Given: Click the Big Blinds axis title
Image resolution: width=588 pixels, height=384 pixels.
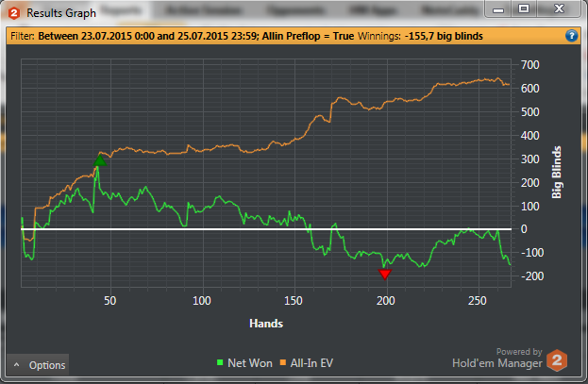Looking at the screenshot, I should tap(557, 172).
